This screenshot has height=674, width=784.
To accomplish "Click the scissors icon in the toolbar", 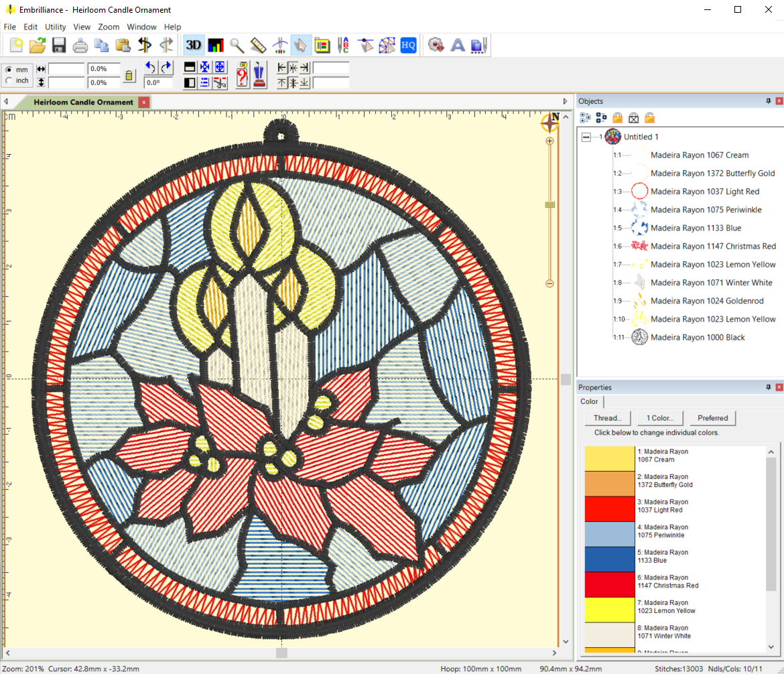I will pyautogui.click(x=220, y=82).
